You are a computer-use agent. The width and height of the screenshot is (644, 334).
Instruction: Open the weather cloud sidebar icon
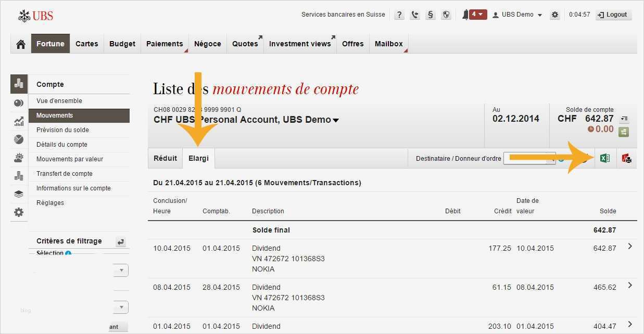pos(19,158)
